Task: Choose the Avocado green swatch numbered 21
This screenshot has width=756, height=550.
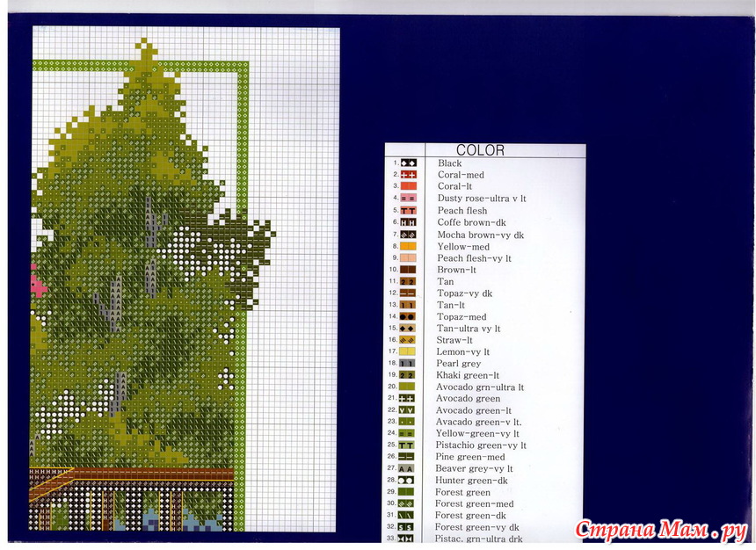Action: click(407, 399)
